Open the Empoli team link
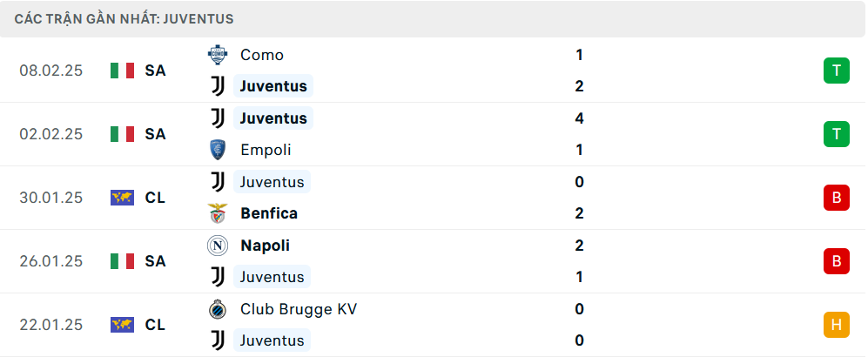The height and width of the screenshot is (357, 868). click(x=266, y=150)
